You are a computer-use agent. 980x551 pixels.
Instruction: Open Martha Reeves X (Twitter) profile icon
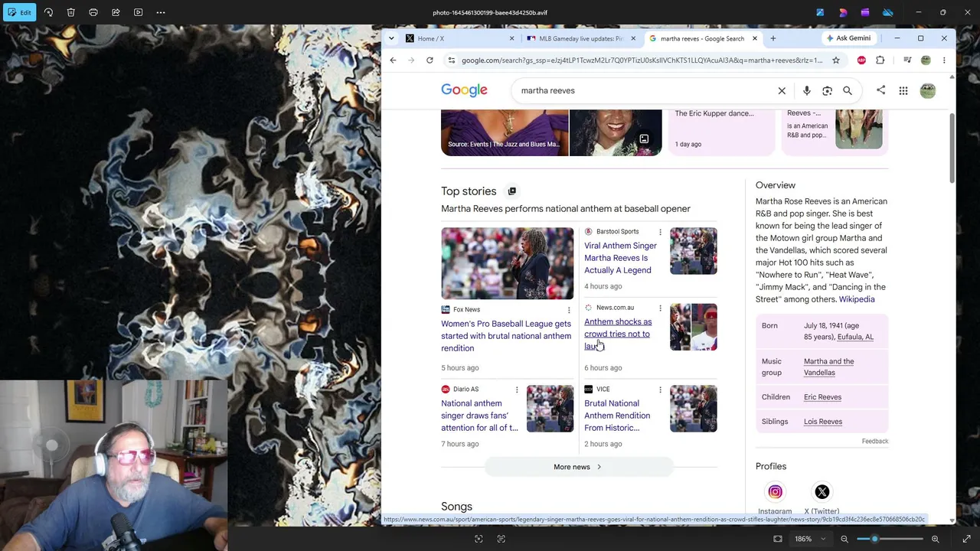pos(822,492)
